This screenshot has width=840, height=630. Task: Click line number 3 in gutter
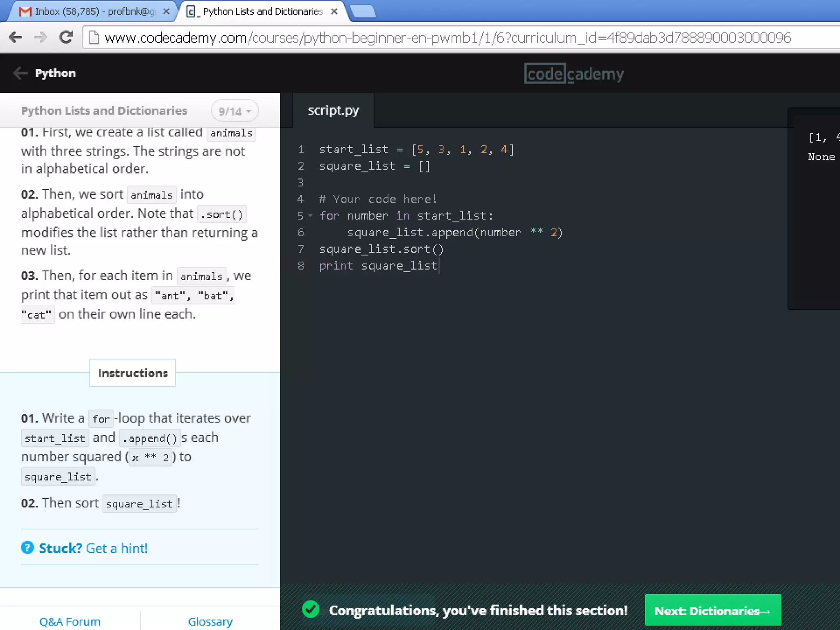(x=301, y=183)
